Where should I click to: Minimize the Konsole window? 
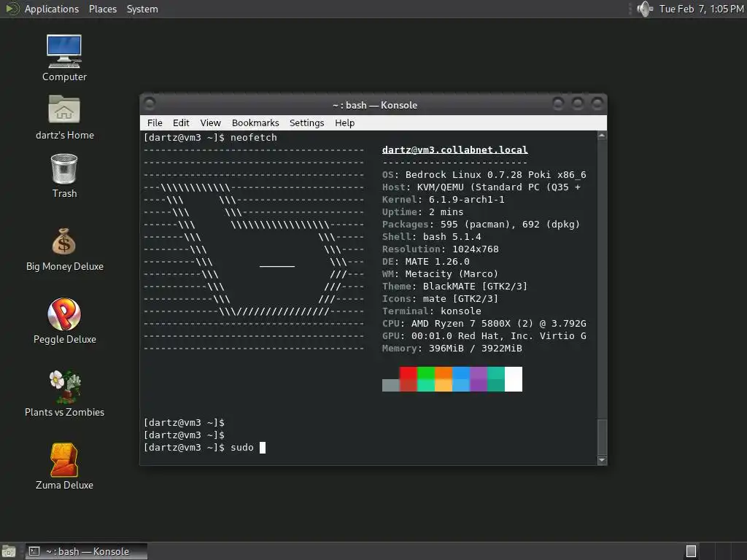(x=558, y=103)
